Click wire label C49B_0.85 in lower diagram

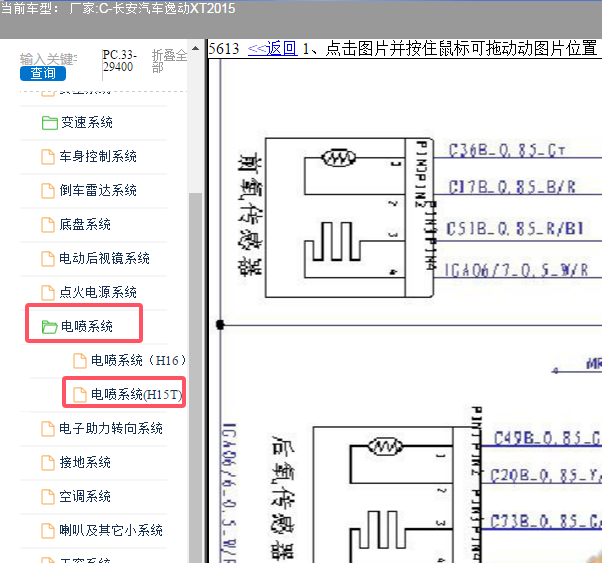coord(547,438)
